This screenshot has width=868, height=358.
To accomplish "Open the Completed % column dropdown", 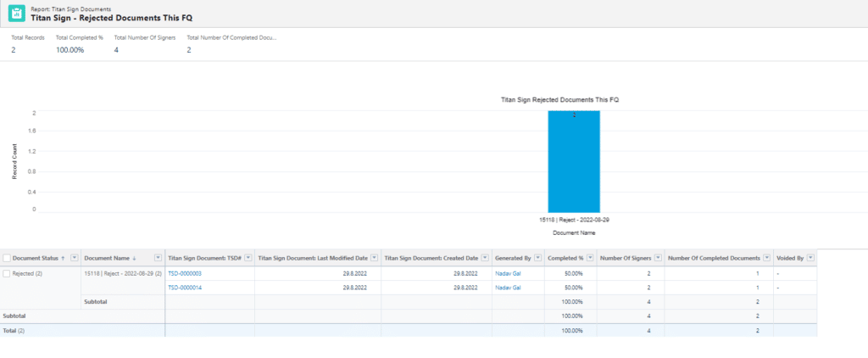I will (589, 257).
